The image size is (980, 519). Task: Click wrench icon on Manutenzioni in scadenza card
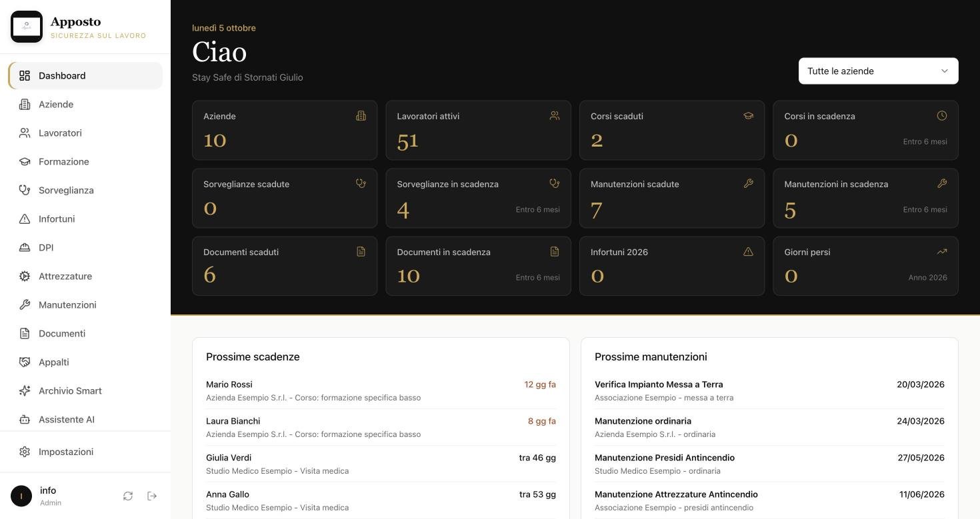[x=942, y=184]
